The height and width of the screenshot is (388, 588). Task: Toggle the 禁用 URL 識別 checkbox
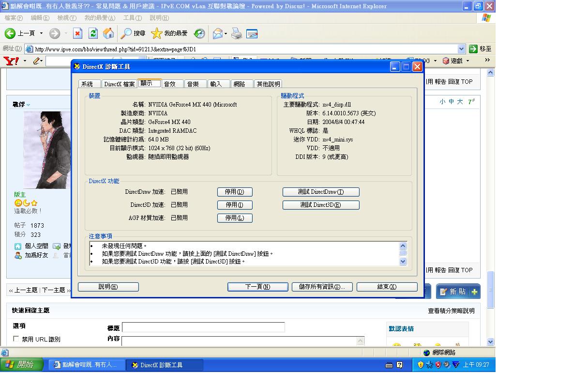tap(16, 339)
